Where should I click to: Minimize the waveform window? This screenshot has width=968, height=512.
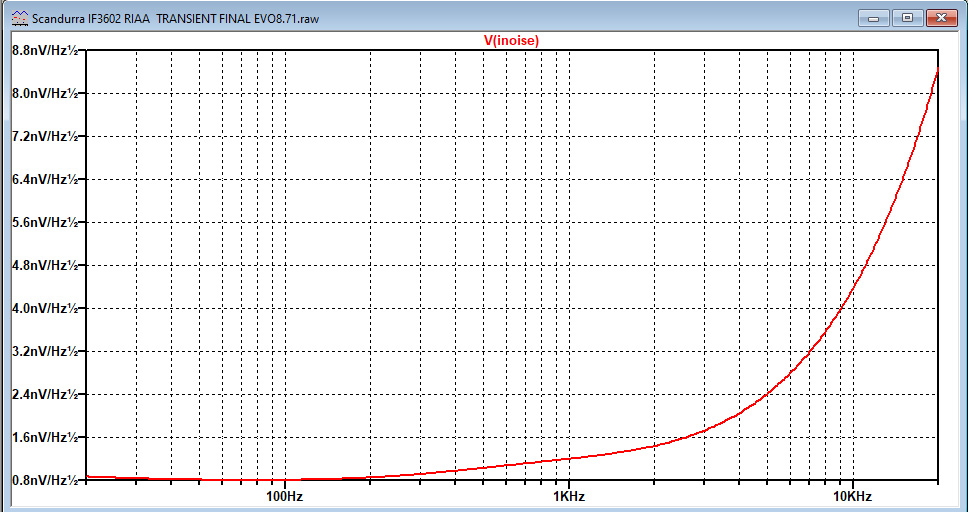tap(874, 18)
